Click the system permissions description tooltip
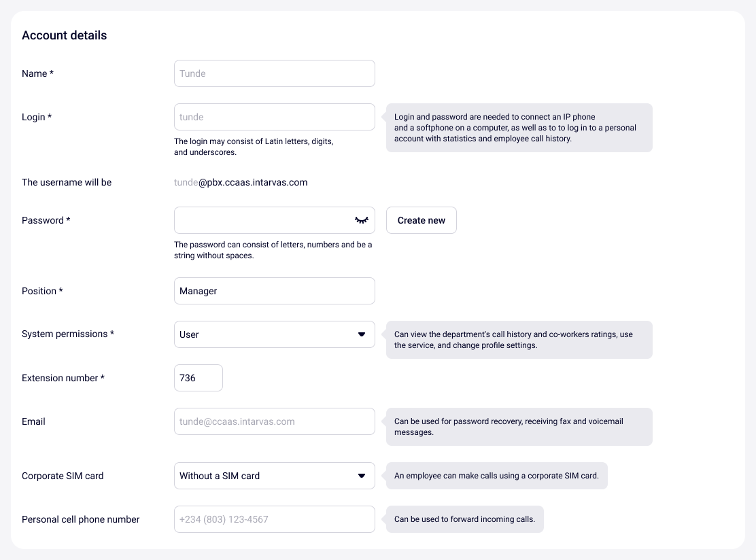This screenshot has width=756, height=560. (x=519, y=340)
